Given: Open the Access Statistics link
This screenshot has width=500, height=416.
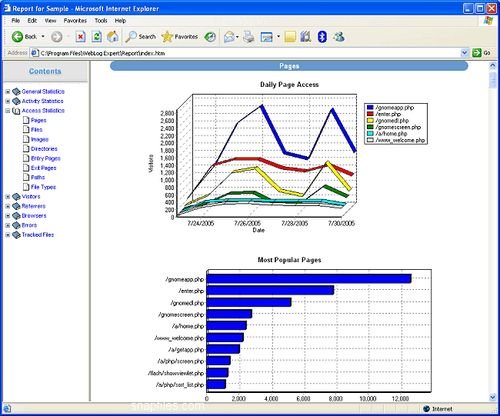Looking at the screenshot, I should click(43, 111).
